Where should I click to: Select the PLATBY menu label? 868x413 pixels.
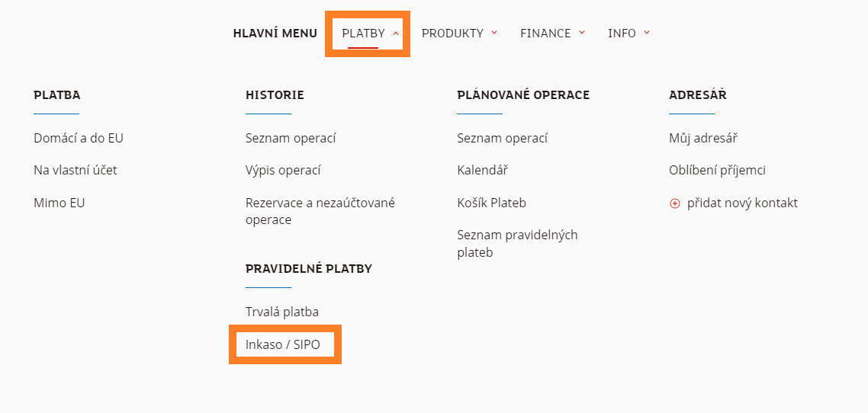[x=363, y=34]
